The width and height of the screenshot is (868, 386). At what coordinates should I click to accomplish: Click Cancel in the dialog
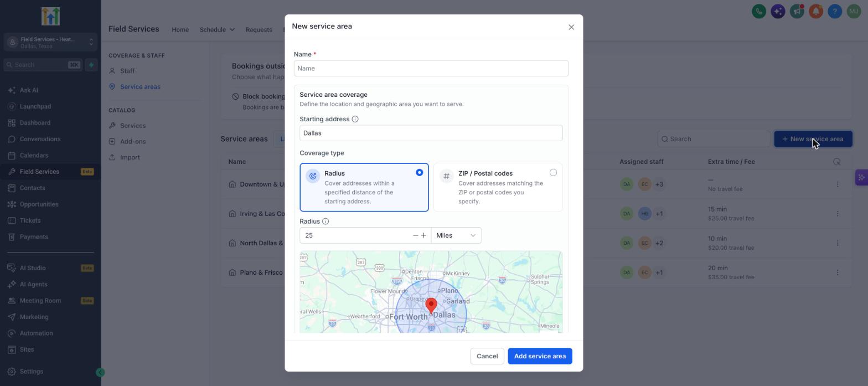(487, 356)
